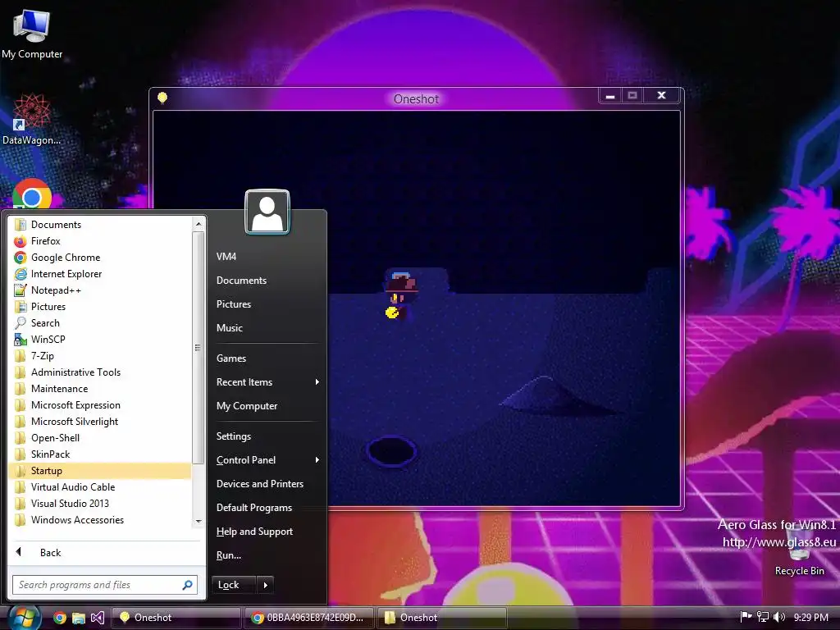840x630 pixels.
Task: Open the network tray icon
Action: click(x=762, y=617)
